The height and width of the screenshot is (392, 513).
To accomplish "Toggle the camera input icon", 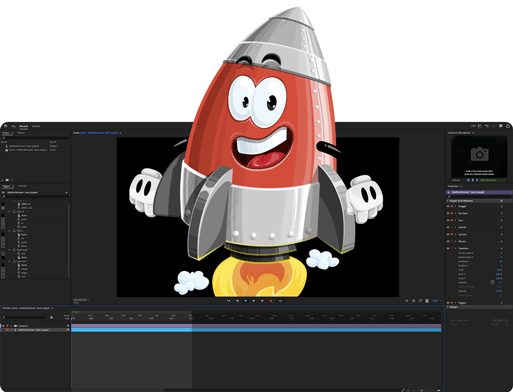I will tap(468, 180).
